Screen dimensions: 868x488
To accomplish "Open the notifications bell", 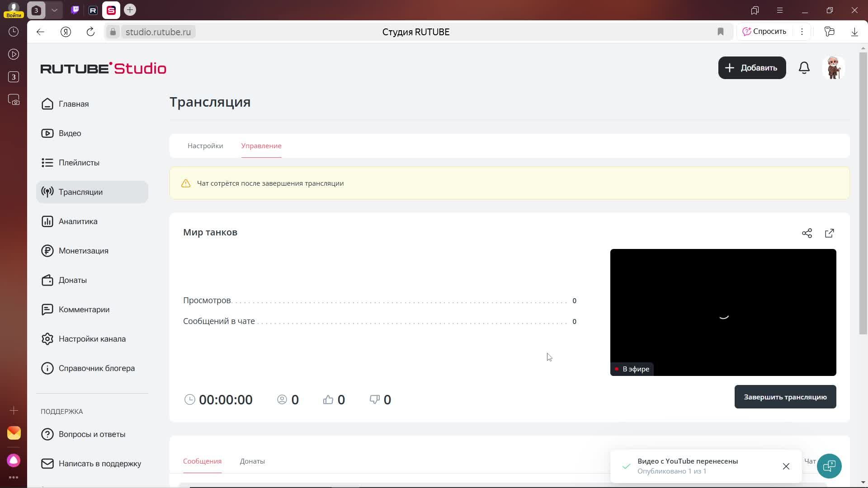I will (x=804, y=68).
